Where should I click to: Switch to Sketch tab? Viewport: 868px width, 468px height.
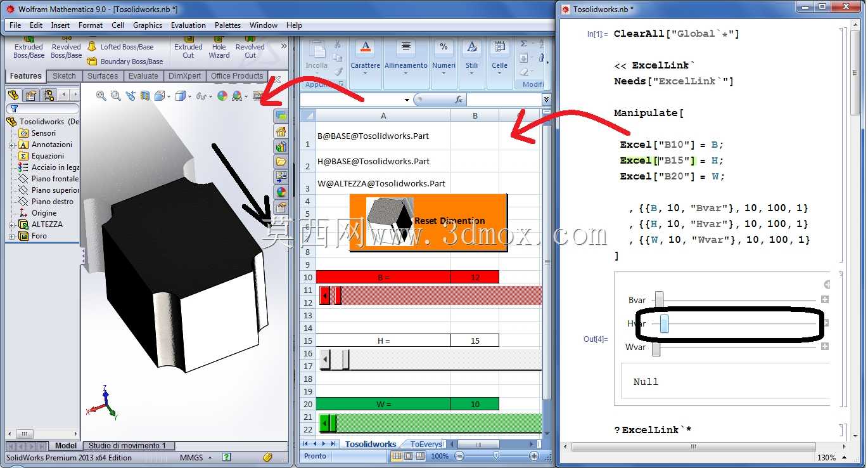pyautogui.click(x=64, y=76)
